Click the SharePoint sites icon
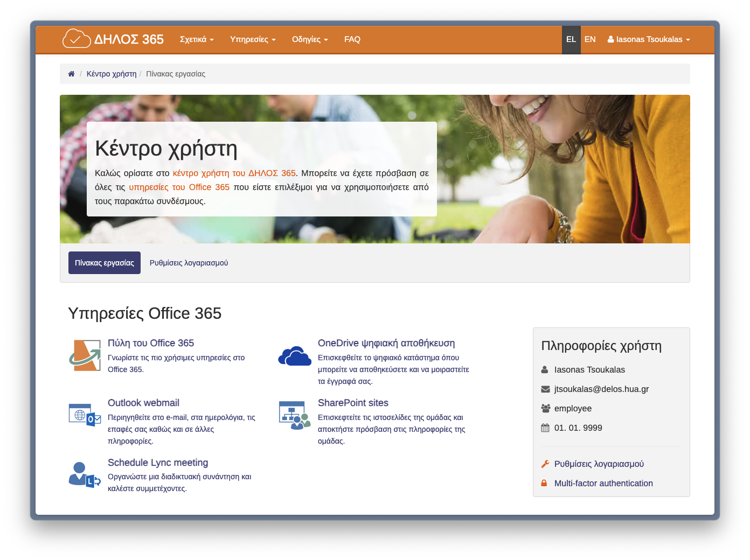Viewport: 750px width, 560px height. [295, 415]
